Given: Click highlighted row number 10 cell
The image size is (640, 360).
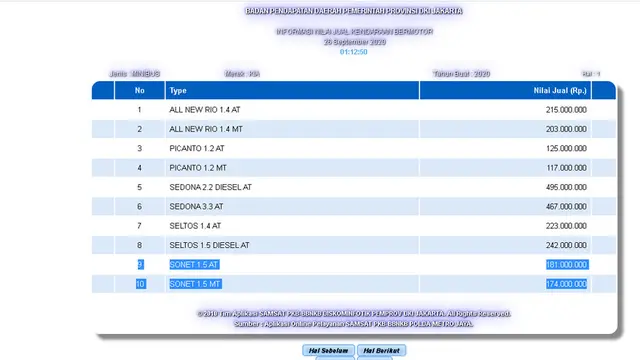Looking at the screenshot, I should click(140, 284).
